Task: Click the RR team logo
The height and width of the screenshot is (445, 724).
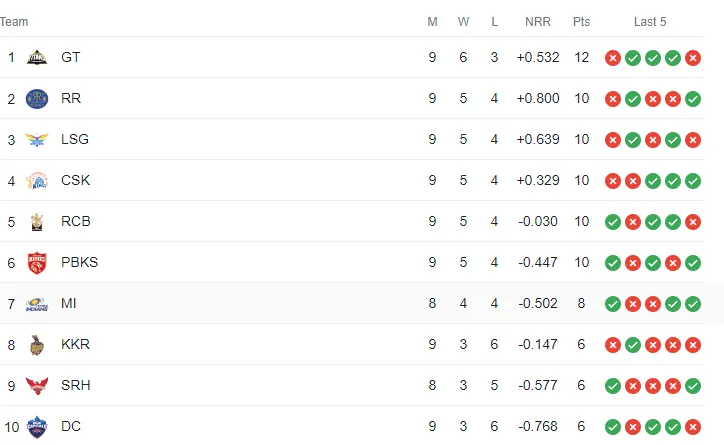Action: coord(37,99)
